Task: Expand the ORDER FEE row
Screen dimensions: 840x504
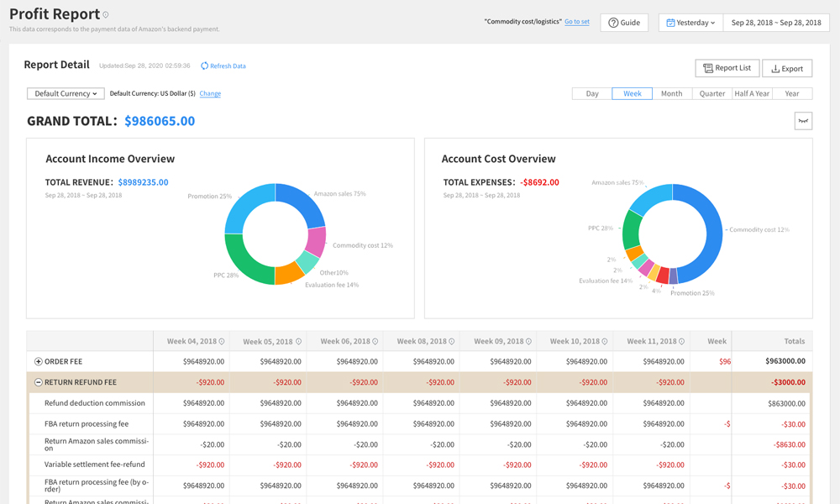Action: click(38, 362)
